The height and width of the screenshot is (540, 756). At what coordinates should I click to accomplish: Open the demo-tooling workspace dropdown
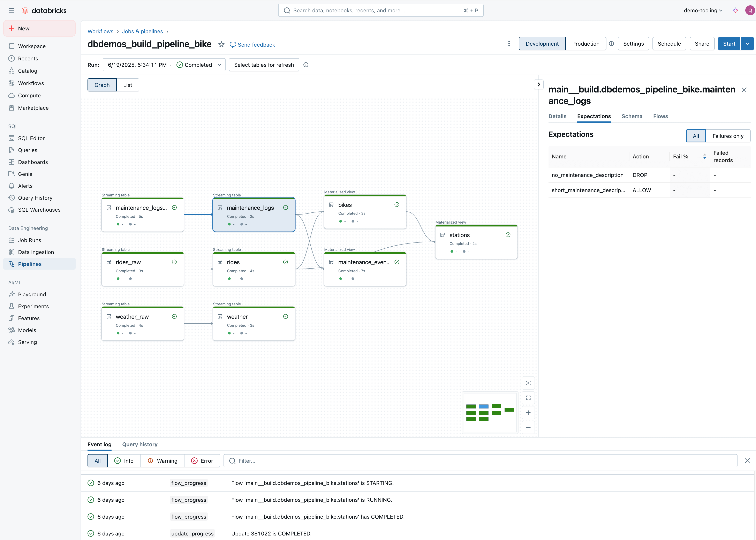703,10
